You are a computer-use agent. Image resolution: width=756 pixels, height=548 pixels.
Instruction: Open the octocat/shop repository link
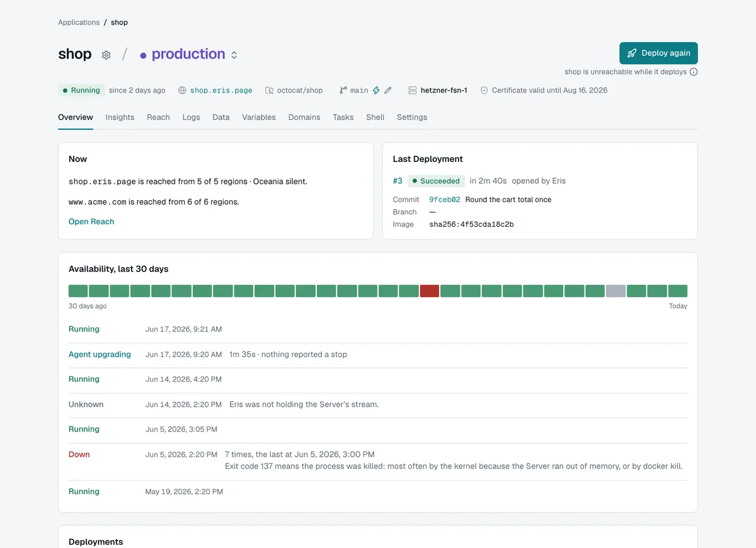[x=300, y=90]
